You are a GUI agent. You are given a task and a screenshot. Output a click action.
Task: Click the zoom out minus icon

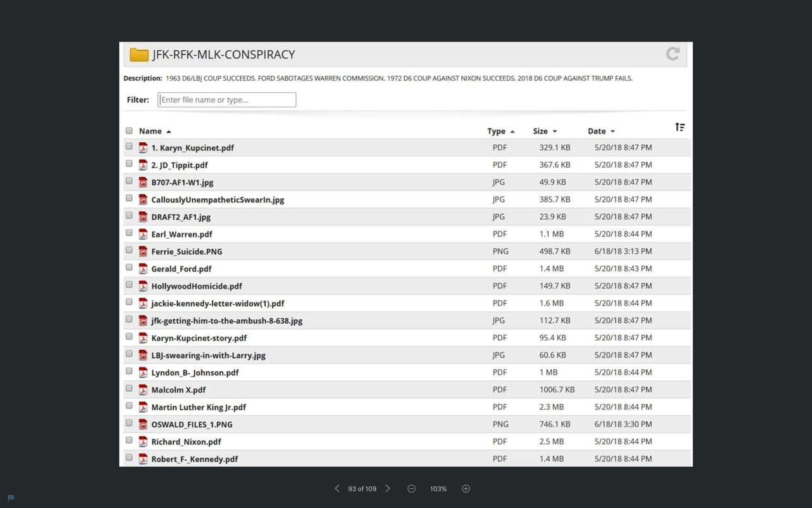click(411, 488)
